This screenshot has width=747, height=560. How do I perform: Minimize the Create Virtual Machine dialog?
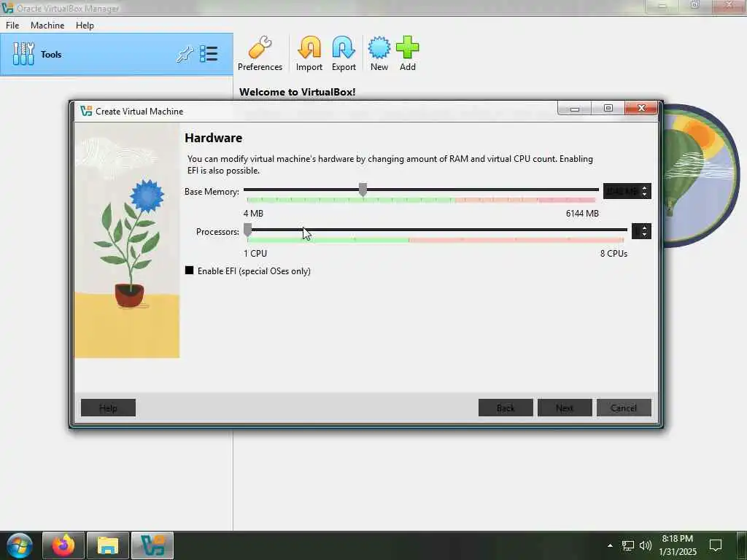point(575,109)
